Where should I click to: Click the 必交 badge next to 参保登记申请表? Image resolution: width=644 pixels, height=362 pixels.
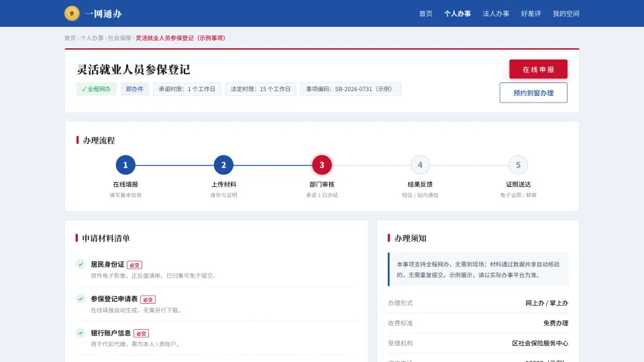(x=148, y=300)
